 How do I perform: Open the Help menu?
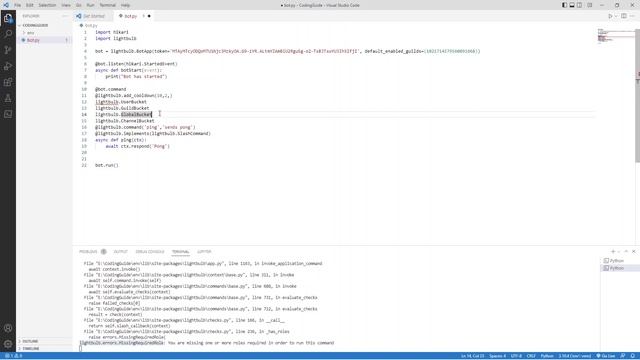[x=125, y=5]
